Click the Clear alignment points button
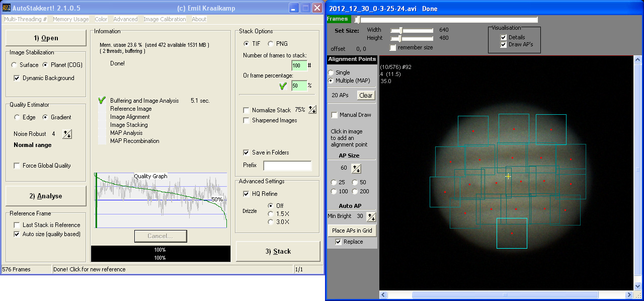 [x=366, y=95]
